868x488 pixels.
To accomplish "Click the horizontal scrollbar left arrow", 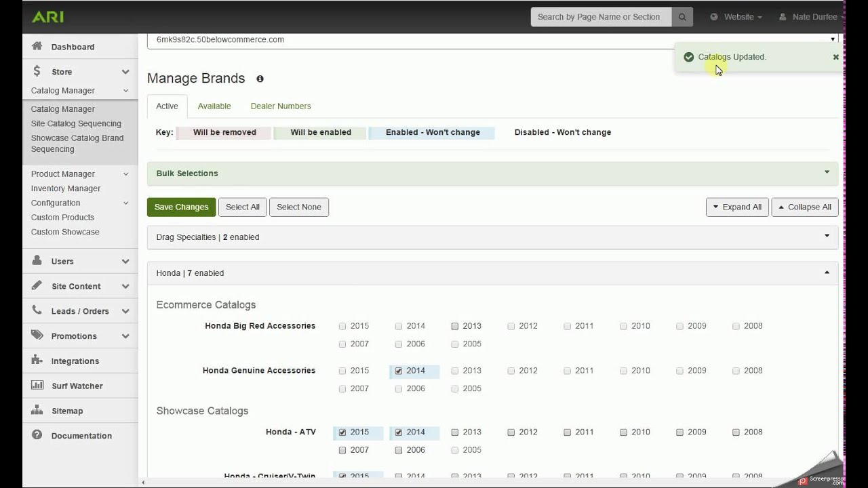I will click(x=143, y=483).
